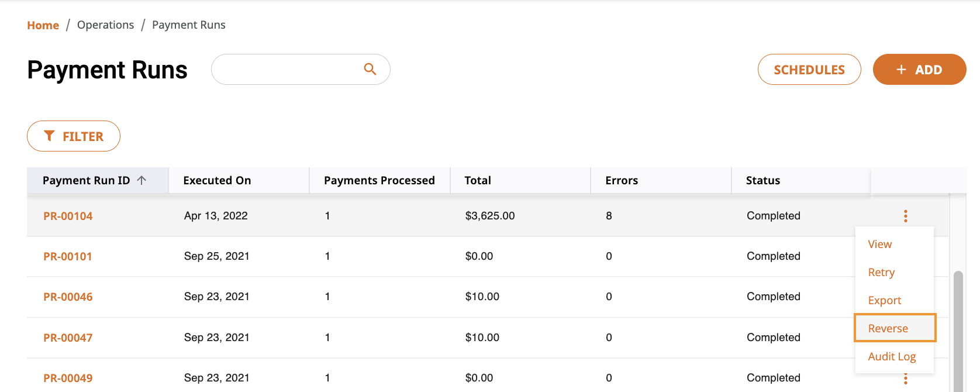Open the Schedules page
The image size is (980, 392).
(x=809, y=70)
